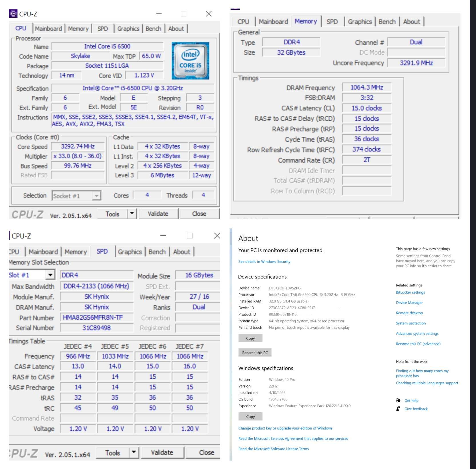Minimize the top-left CPU-Z window
Screen dimensions: 476x469
coord(159,14)
